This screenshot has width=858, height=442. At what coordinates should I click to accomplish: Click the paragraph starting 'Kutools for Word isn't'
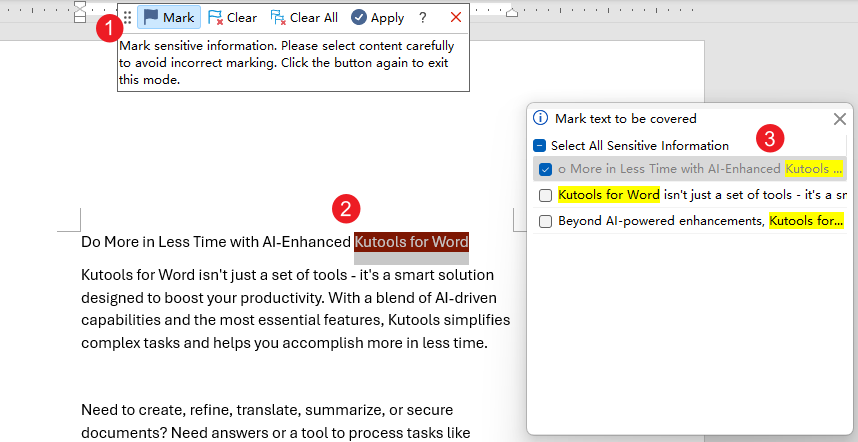pyautogui.click(x=295, y=309)
